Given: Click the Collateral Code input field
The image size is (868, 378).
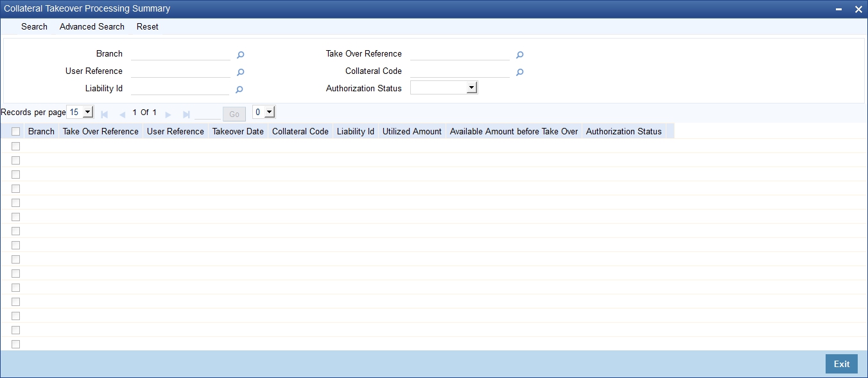Looking at the screenshot, I should [460, 71].
